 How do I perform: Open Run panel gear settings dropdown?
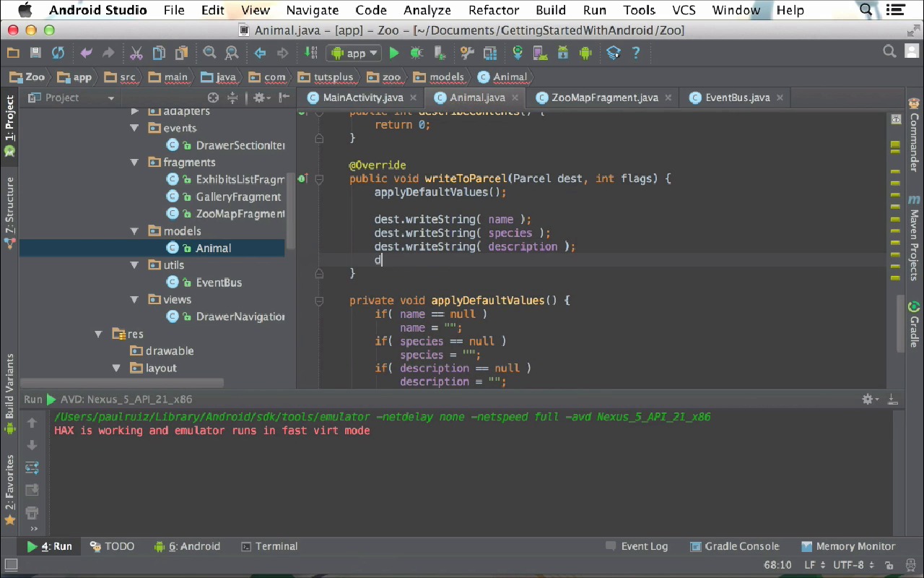pyautogui.click(x=871, y=400)
